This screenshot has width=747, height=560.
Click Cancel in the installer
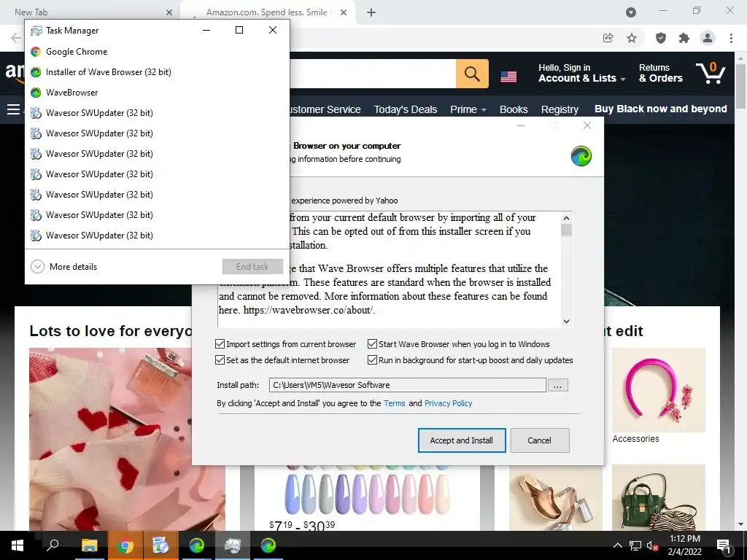(x=539, y=440)
